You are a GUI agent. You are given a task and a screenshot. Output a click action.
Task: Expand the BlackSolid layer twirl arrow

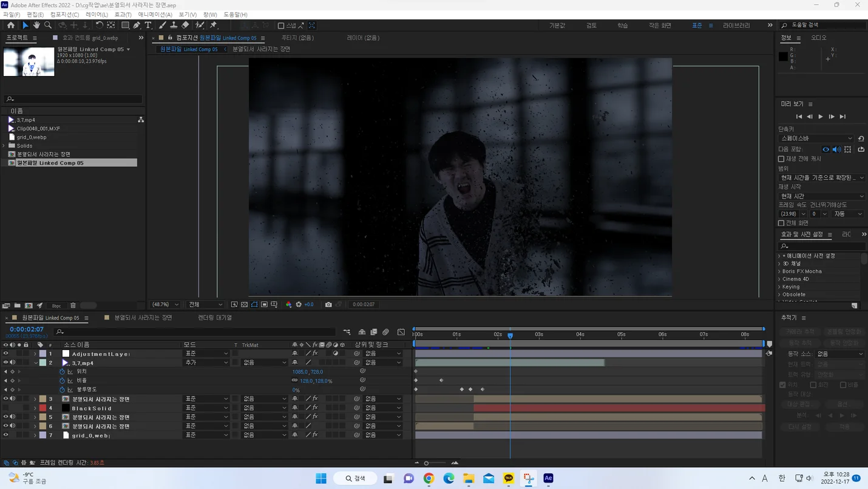35,408
